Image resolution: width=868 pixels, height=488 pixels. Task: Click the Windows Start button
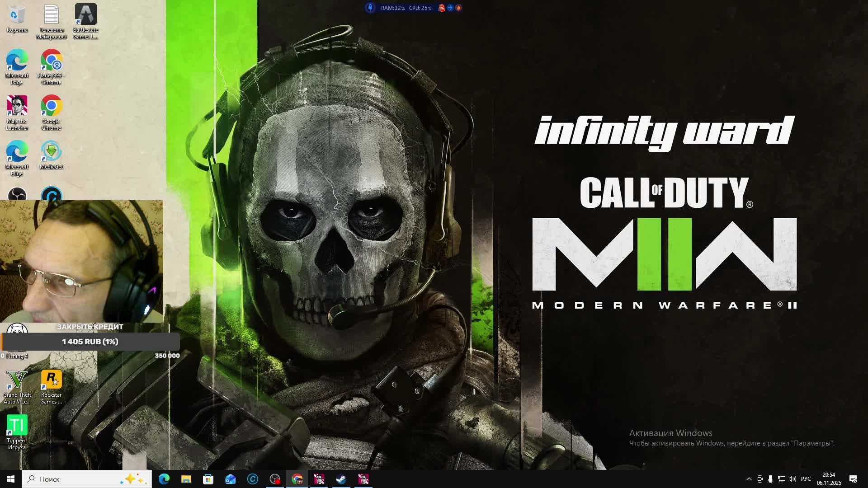11,479
